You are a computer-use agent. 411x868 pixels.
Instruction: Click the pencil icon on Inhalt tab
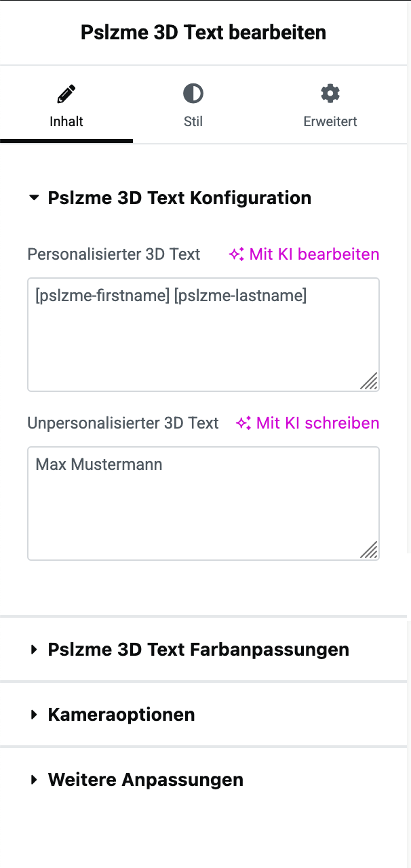pyautogui.click(x=66, y=94)
